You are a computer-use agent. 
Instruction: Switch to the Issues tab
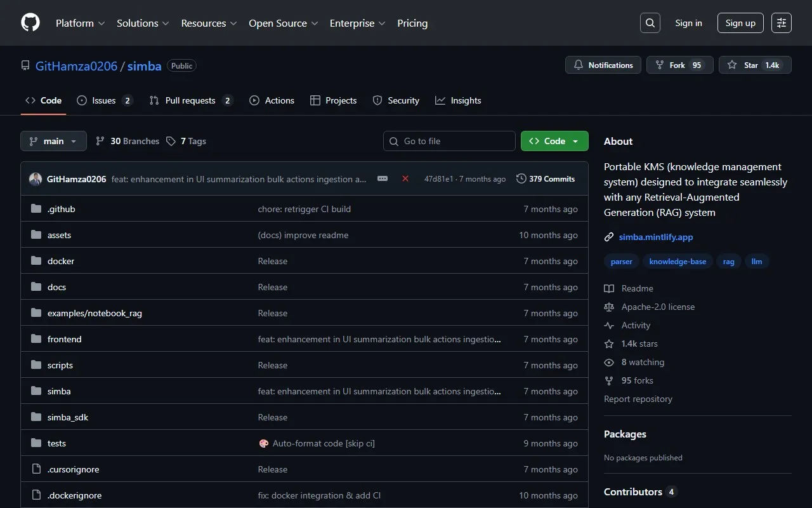[x=104, y=100]
